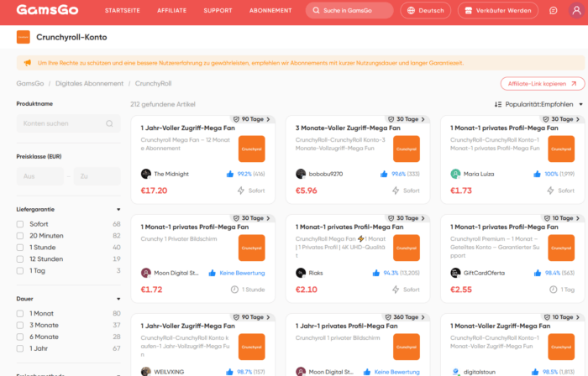Click clock icon beside 1 Stunde delivery
The height and width of the screenshot is (376, 588).
[234, 290]
